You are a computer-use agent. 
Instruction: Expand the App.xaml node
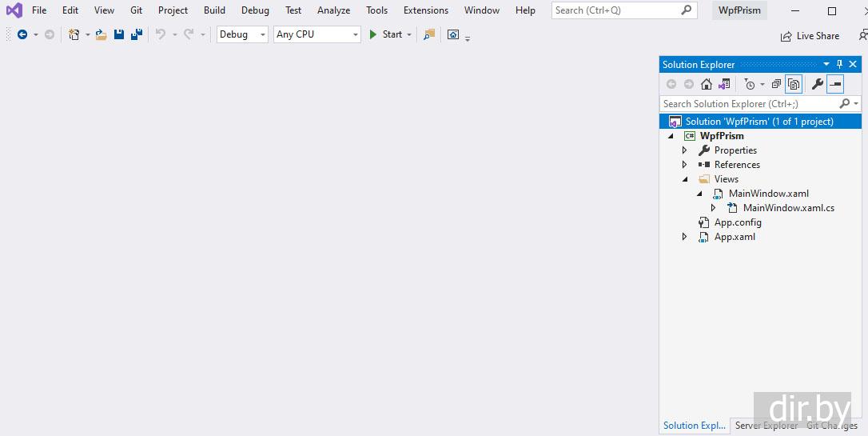(x=685, y=237)
